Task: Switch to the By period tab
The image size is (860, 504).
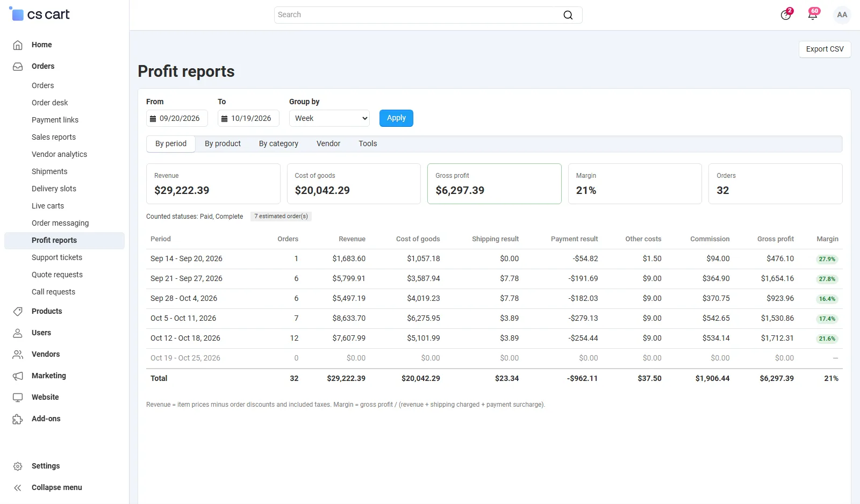Action: (x=171, y=143)
